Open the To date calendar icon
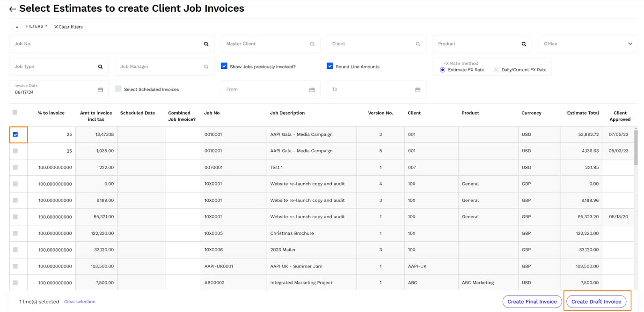The width and height of the screenshot is (644, 312). 418,90
